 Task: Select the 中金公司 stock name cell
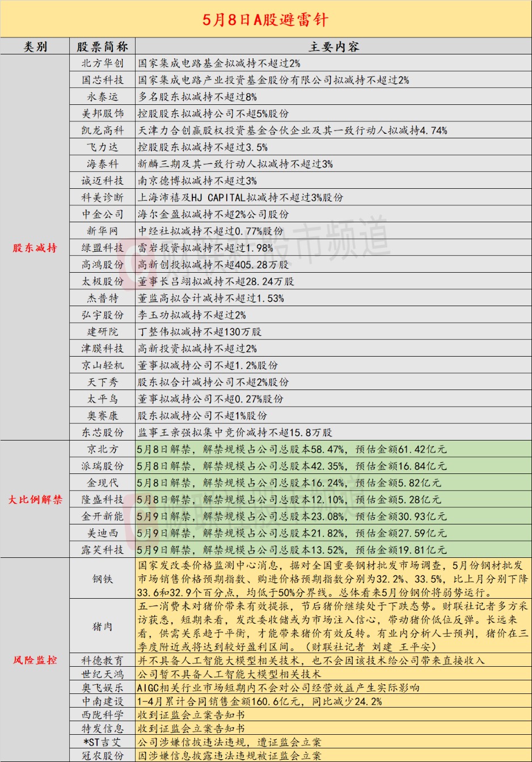[103, 214]
